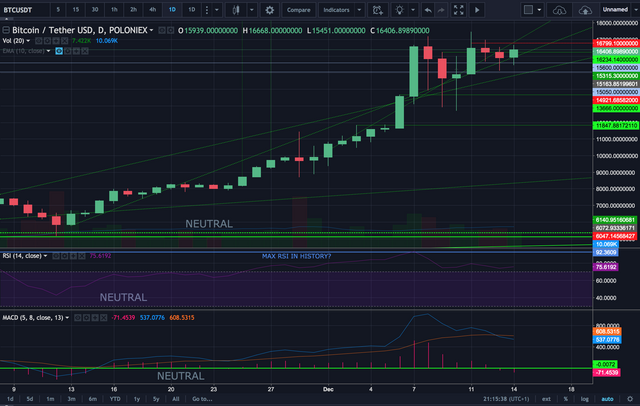Open Vol indicator format settings icon
640x406 pixels.
click(x=47, y=41)
